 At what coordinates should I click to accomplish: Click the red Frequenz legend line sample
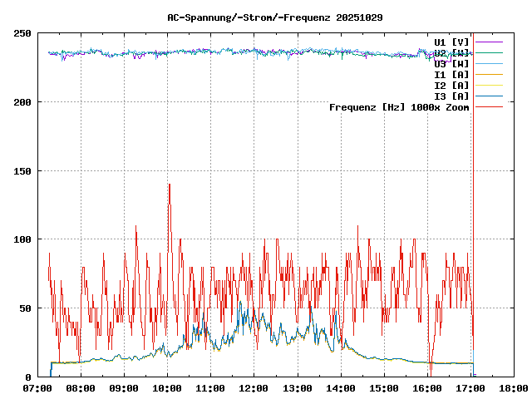tap(489, 106)
